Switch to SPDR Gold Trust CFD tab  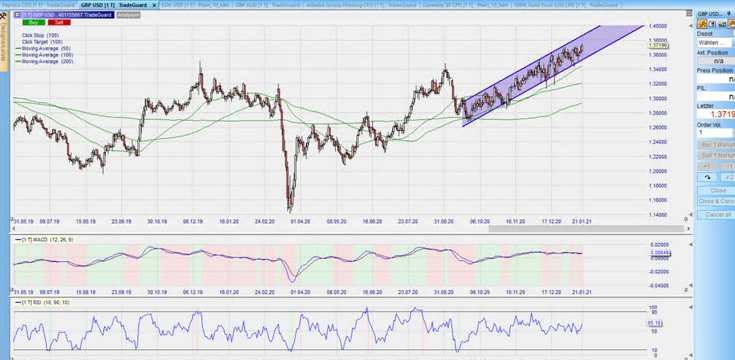click(x=567, y=5)
